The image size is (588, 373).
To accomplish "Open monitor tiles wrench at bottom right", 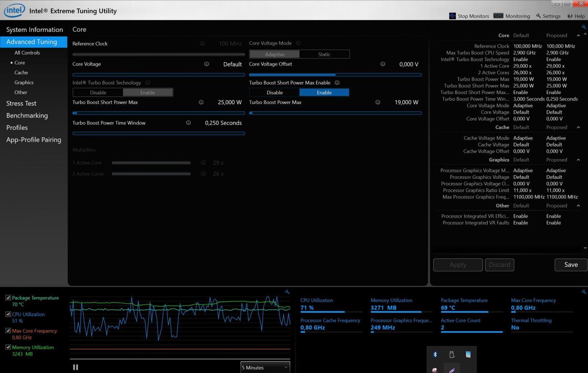I will point(584,292).
